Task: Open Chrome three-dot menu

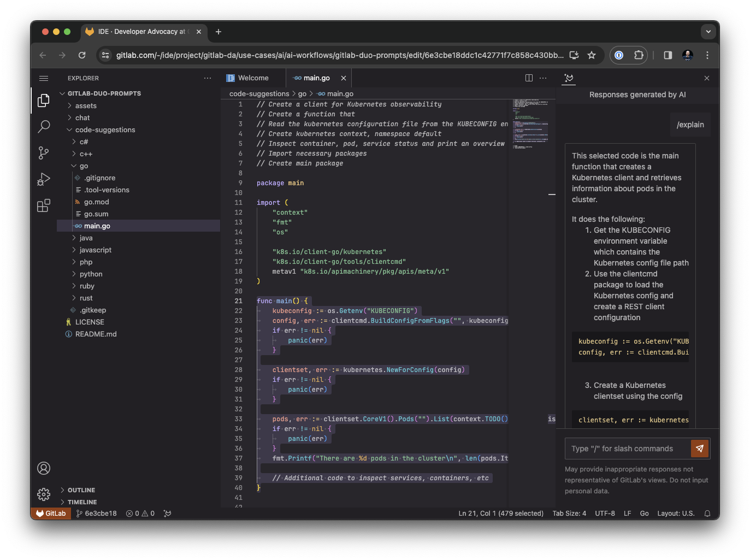Action: click(707, 55)
